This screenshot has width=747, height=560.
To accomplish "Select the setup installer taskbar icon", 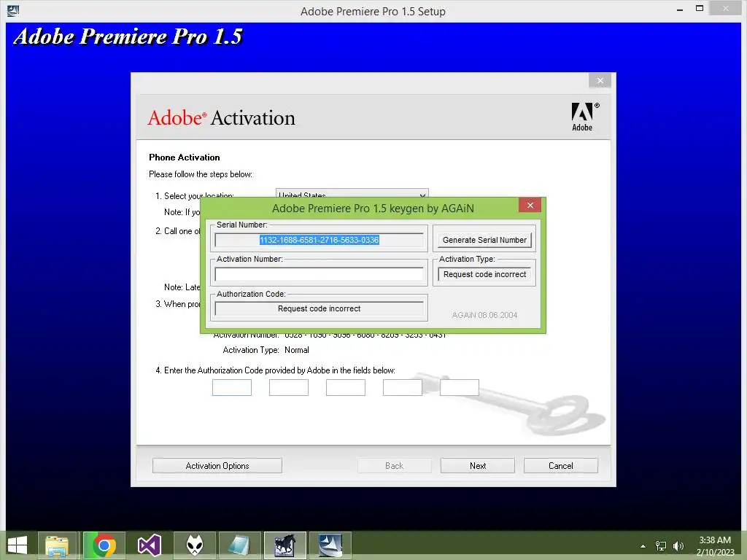I will pos(330,545).
